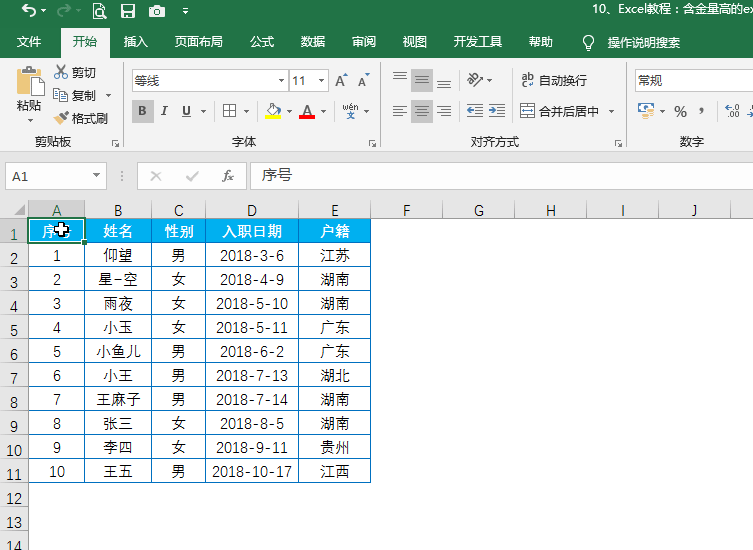
Task: Expand the underline style dropdown arrow
Action: [204, 111]
